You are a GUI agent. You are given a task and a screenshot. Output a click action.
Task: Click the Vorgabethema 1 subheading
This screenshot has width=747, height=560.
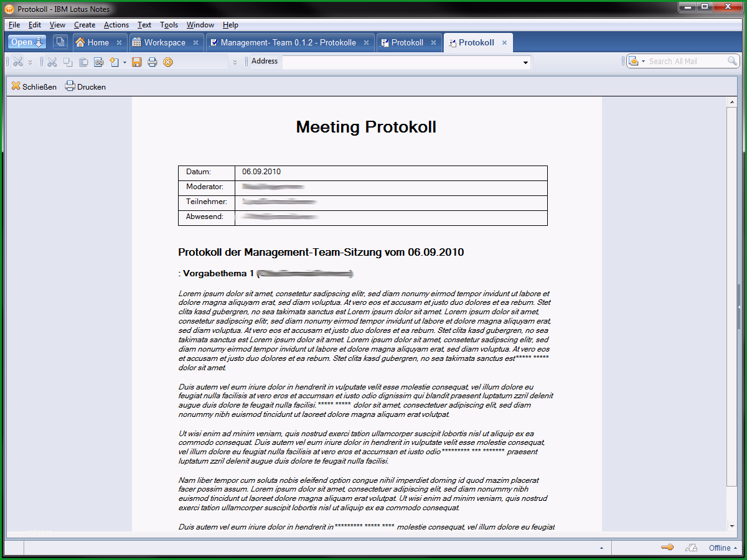(x=218, y=273)
